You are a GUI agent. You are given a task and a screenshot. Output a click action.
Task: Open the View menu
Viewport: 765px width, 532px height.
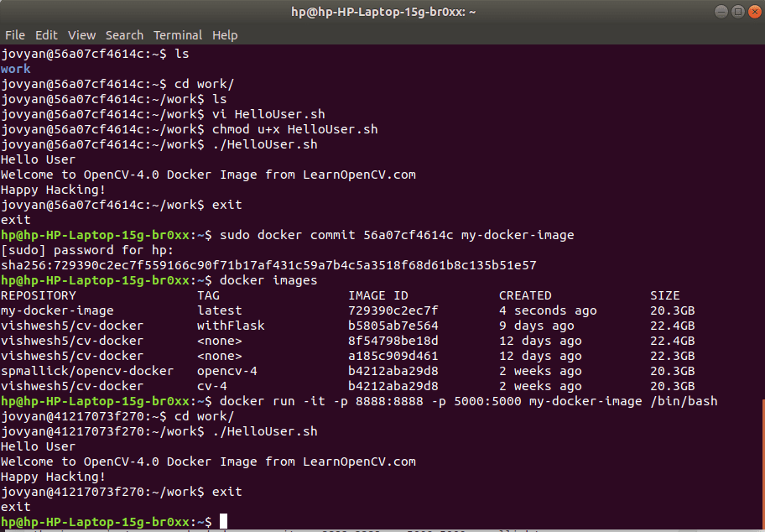(81, 35)
